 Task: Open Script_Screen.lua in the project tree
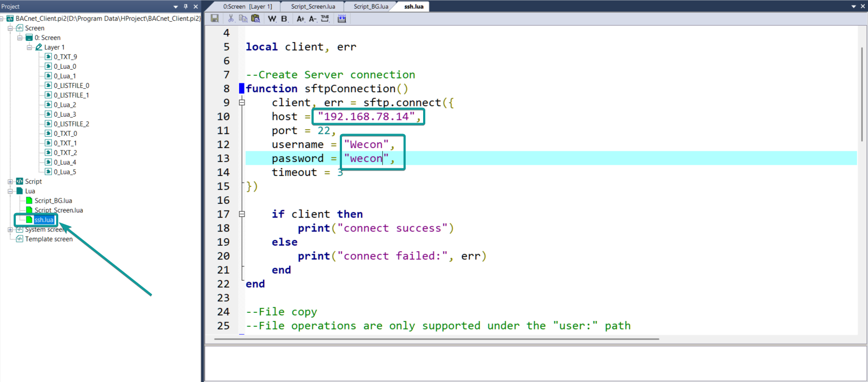[59, 210]
